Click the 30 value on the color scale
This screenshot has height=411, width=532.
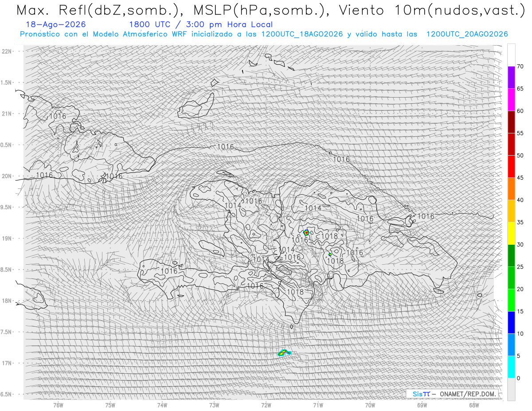[520, 244]
